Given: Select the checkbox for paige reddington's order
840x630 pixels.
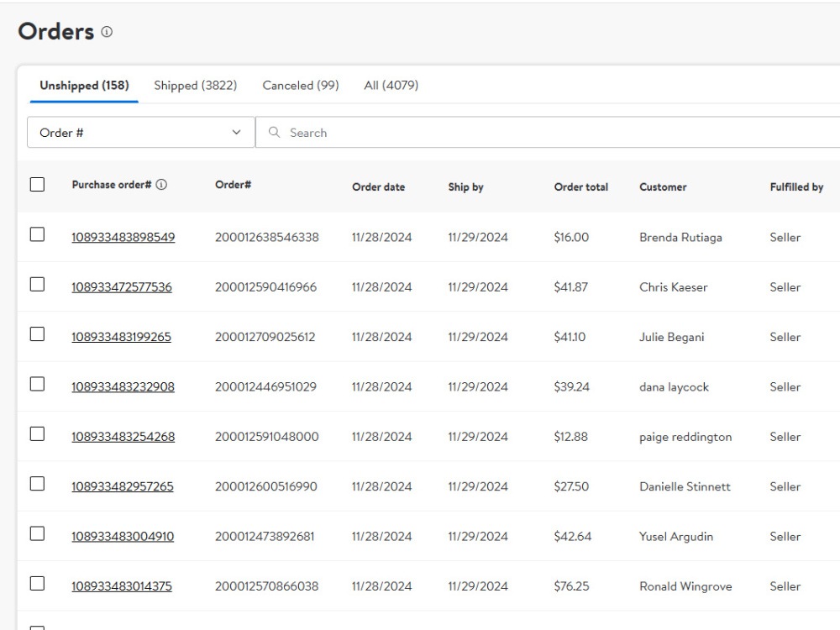Looking at the screenshot, I should [38, 434].
